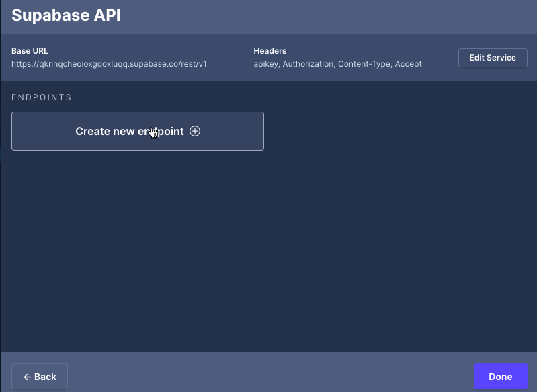Click the Create new endpoint button
The height and width of the screenshot is (392, 537).
click(138, 131)
